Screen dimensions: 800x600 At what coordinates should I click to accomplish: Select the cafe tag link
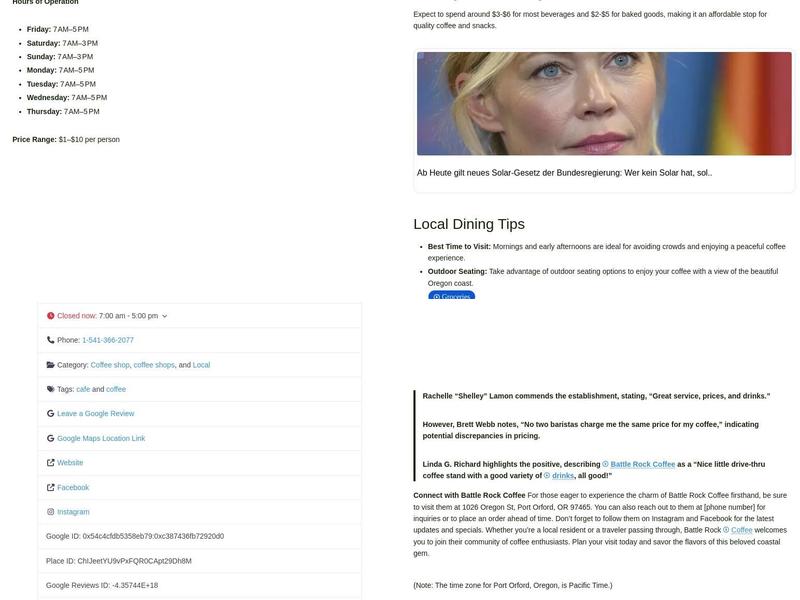coord(83,389)
